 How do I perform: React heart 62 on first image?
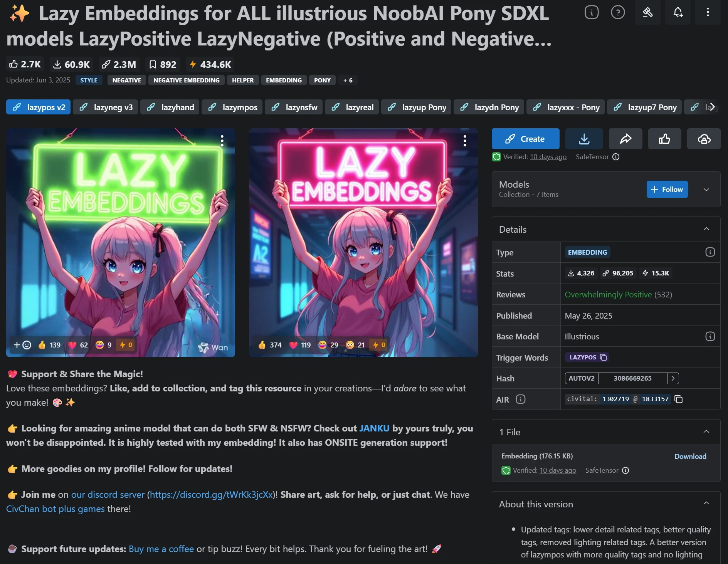coord(78,345)
